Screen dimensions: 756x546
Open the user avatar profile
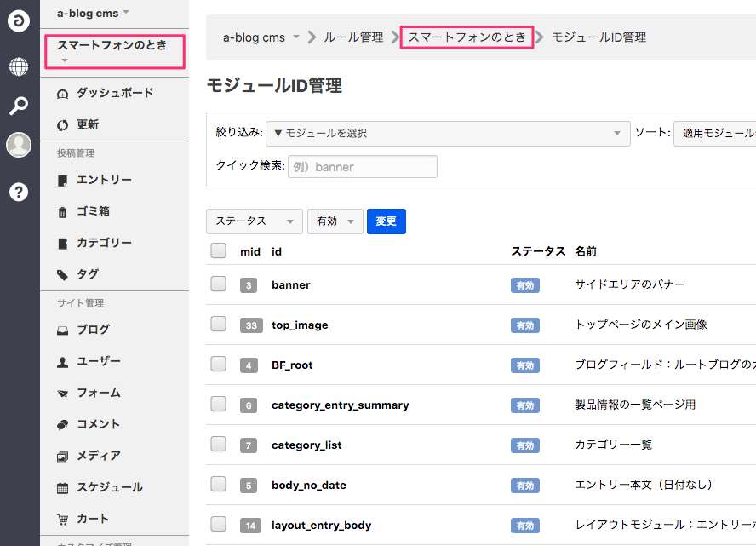19,145
